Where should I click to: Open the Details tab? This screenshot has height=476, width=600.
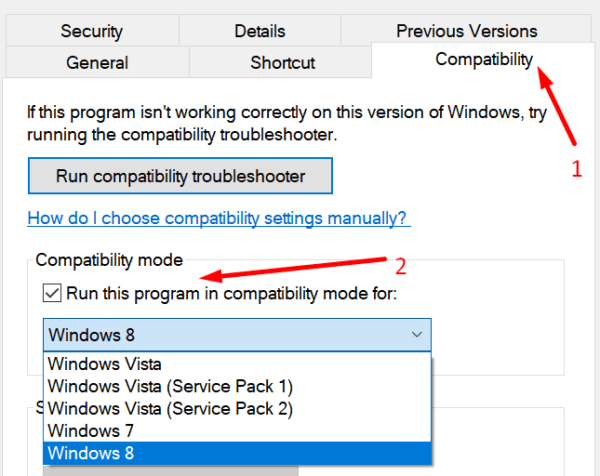[x=259, y=31]
